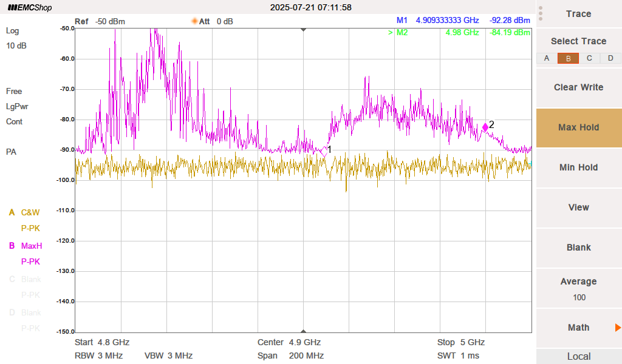
Task: Click the center frequency triangle at bottom of graph
Action: click(x=304, y=330)
